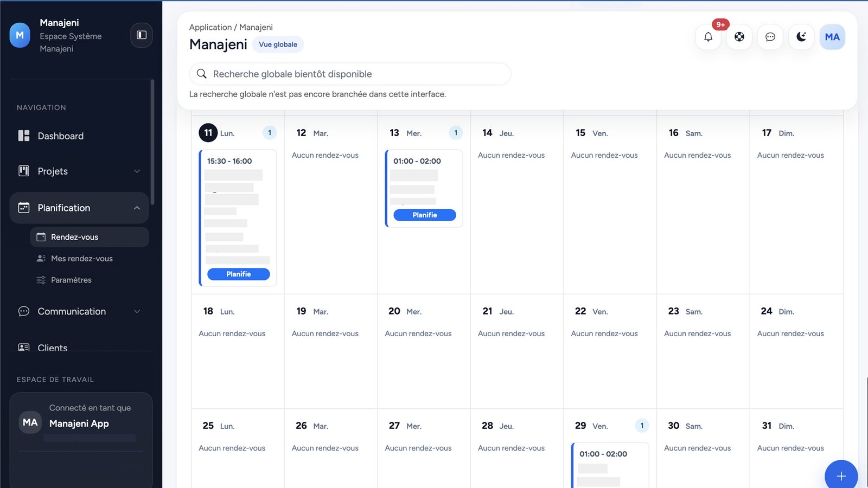Screen dimensions: 868x488
Task: Click the blue M Manajeni logo
Action: point(20,35)
